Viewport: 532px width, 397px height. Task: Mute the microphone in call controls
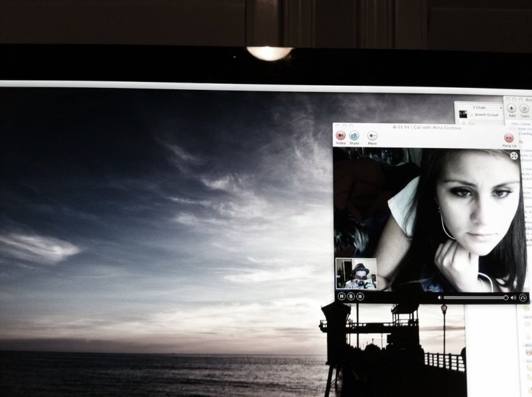(351, 296)
